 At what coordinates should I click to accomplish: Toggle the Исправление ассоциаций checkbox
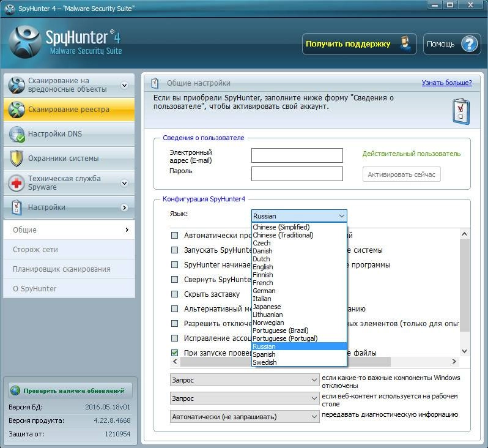click(x=175, y=338)
